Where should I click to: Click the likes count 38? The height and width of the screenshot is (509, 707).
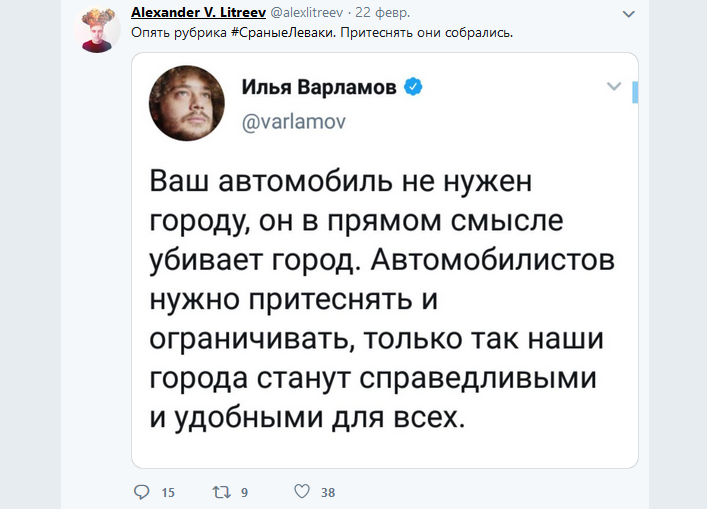tap(328, 492)
